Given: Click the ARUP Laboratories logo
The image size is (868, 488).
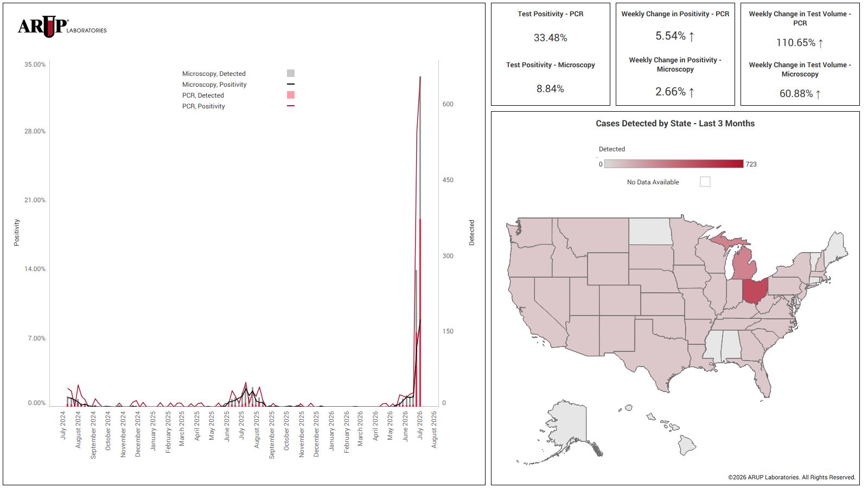Looking at the screenshot, I should [62, 27].
